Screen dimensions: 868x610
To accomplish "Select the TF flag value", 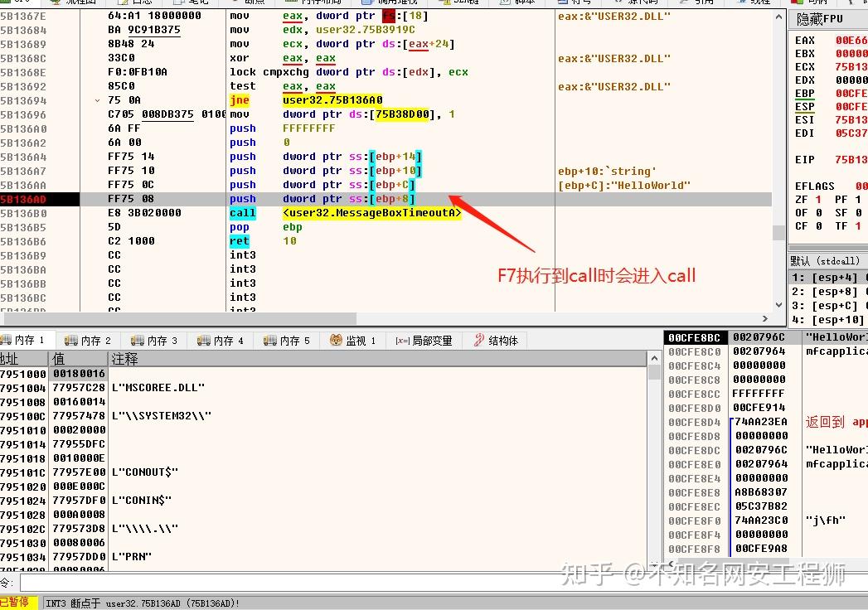I will 857,225.
